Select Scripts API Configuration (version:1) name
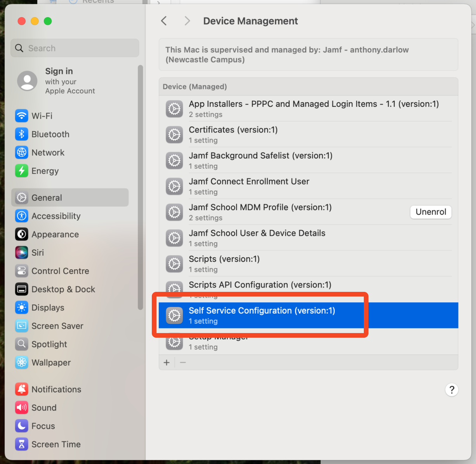 click(260, 285)
